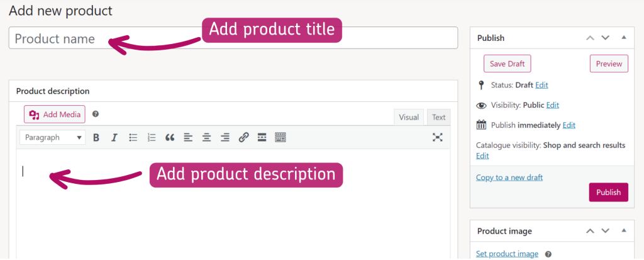Switch to the Text editor tab
Viewport: 644px width, 260px height.
(x=438, y=117)
